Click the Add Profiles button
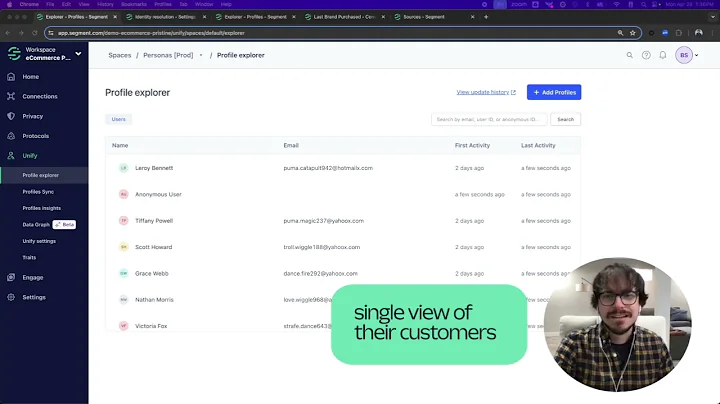Image resolution: width=720 pixels, height=404 pixels. coord(554,92)
